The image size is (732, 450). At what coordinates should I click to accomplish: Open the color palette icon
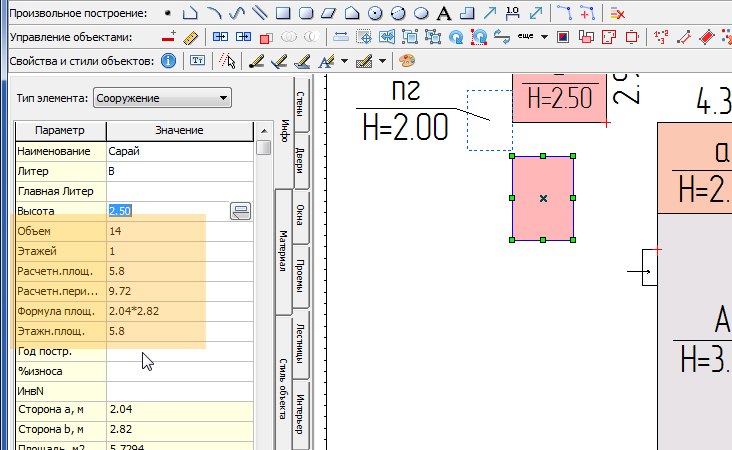(x=406, y=61)
